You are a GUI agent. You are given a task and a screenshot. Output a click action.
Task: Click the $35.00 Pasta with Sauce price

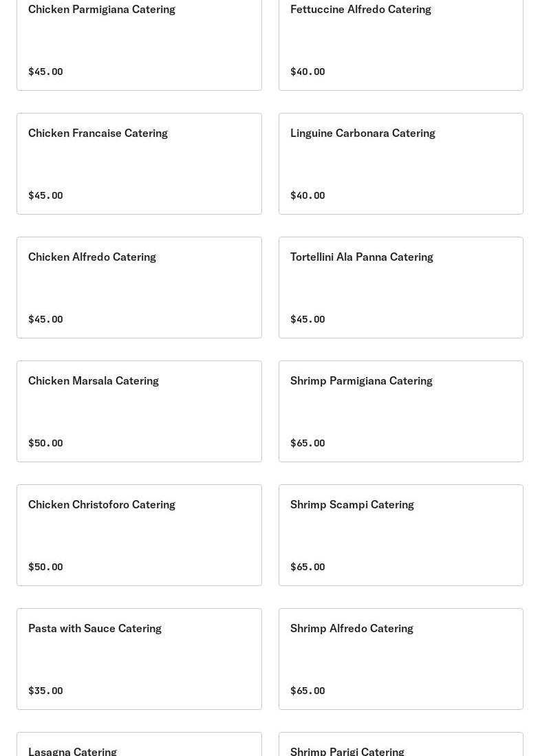[45, 691]
